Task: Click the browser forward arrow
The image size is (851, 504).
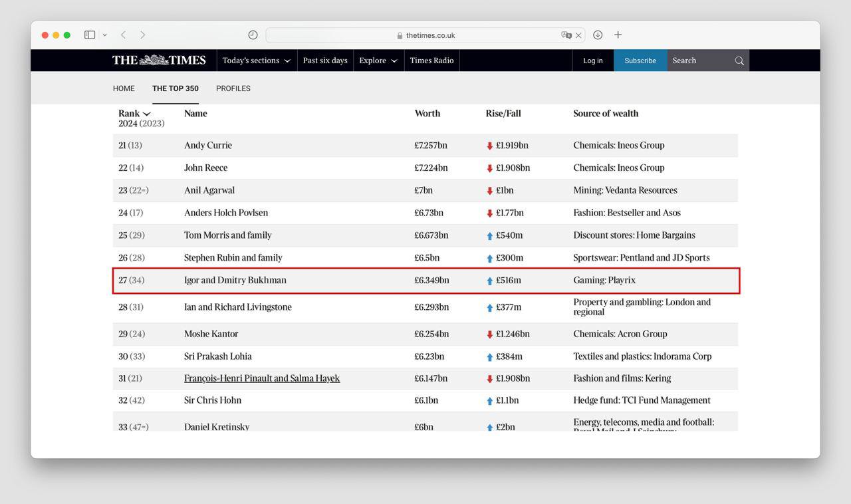Action: pos(142,35)
